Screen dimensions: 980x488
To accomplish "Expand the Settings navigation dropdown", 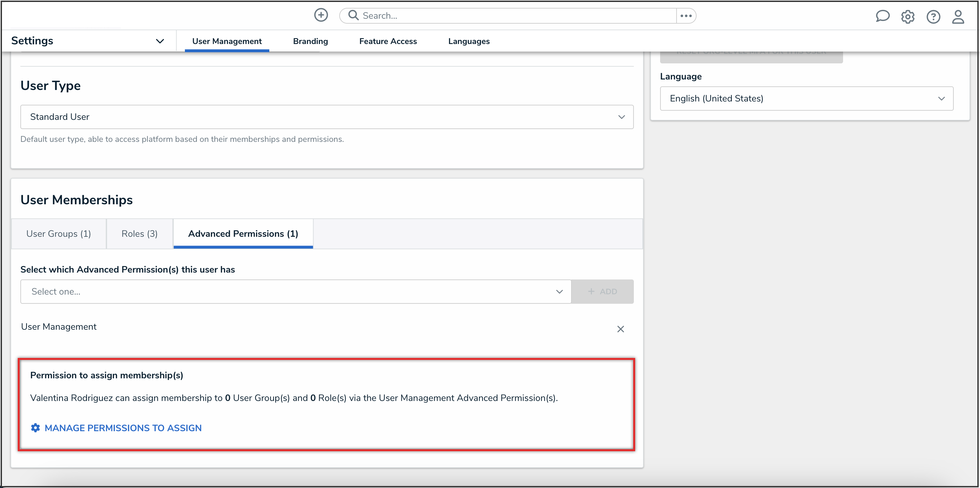I will point(160,41).
